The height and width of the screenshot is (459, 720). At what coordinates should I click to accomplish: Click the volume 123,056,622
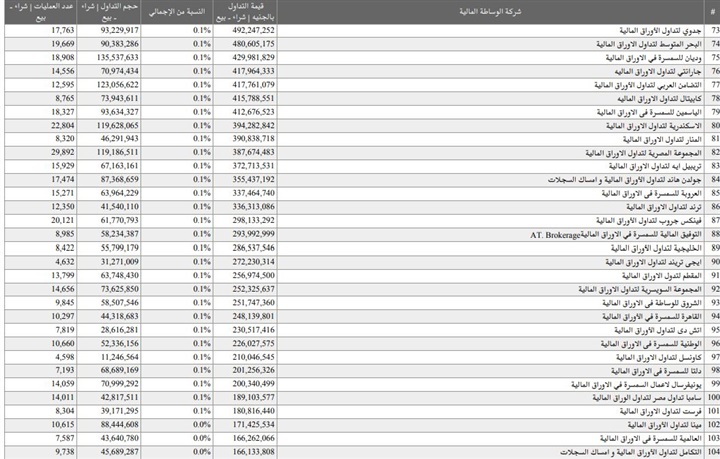[x=118, y=85]
